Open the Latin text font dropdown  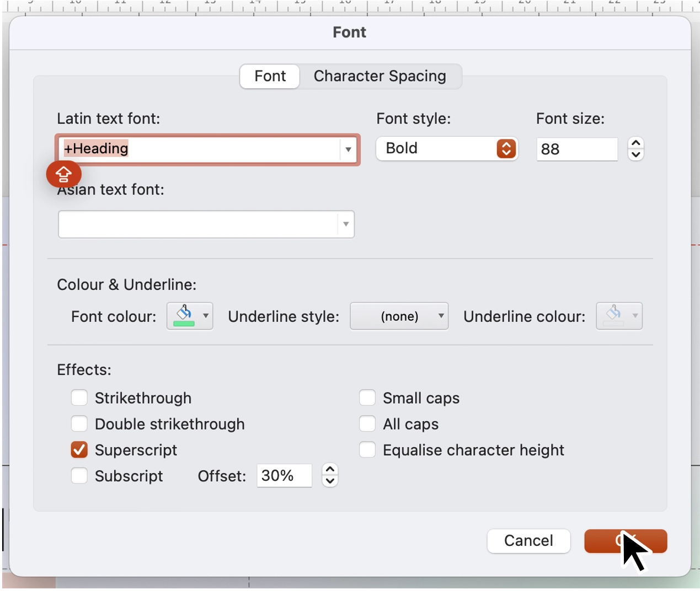click(348, 149)
